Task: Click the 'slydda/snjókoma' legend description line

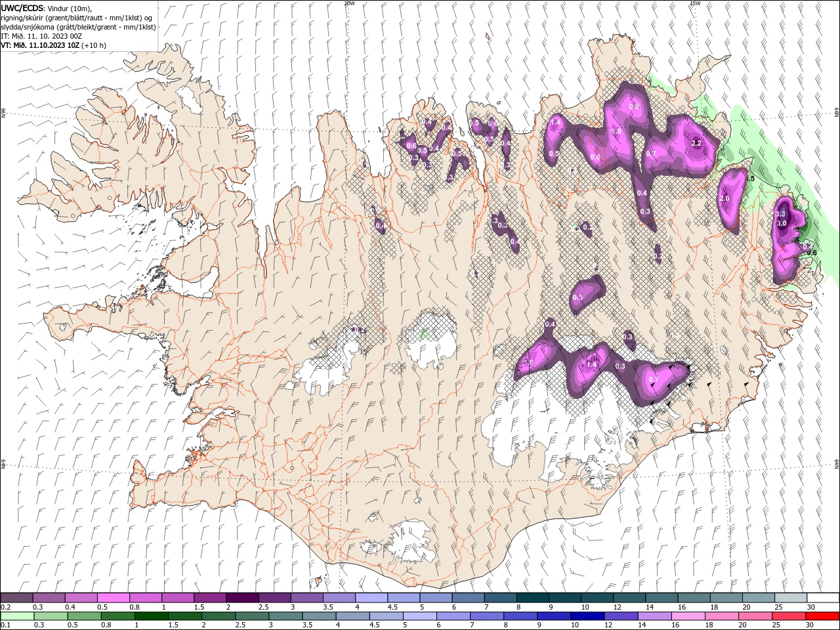Action: pos(78,27)
